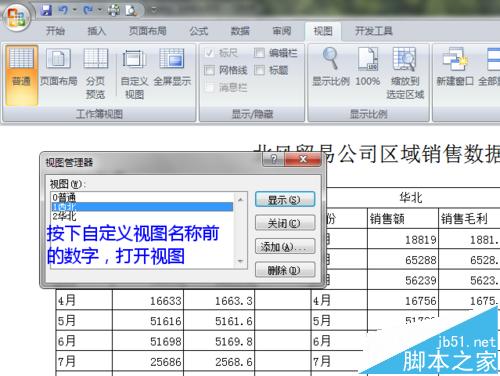Screen dimensions: 500x376
Task: Click cell with value 18819
Action: (403, 239)
